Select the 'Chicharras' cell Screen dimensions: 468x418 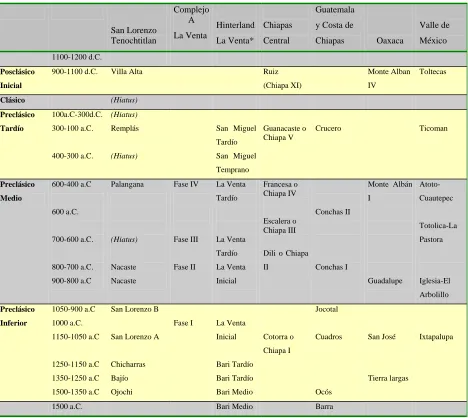(x=128, y=364)
